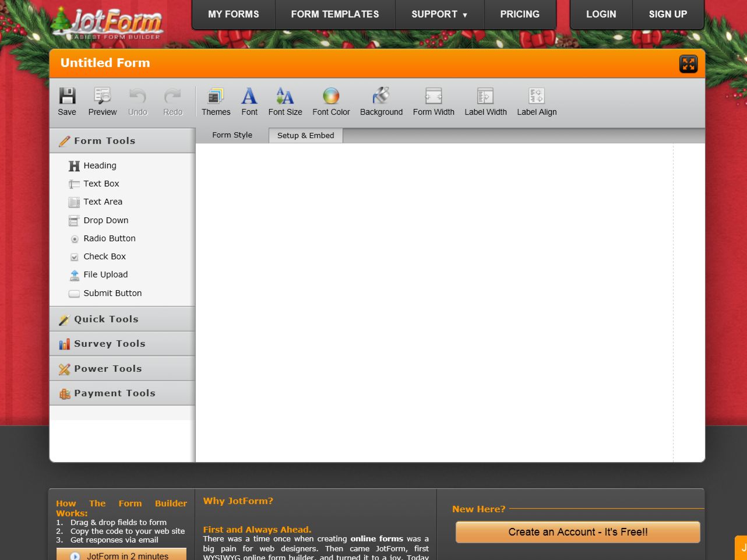Select the Preview icon
747x560 pixels.
(102, 101)
